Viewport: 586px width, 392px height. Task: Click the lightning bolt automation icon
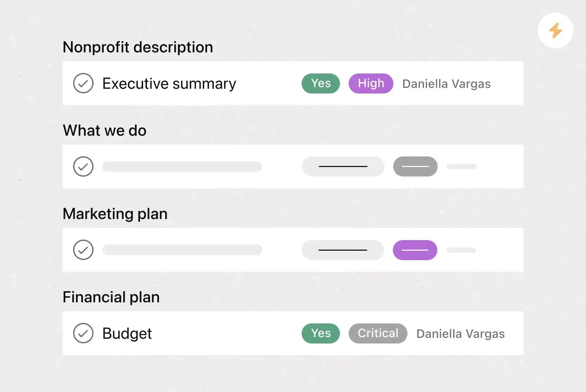point(555,31)
